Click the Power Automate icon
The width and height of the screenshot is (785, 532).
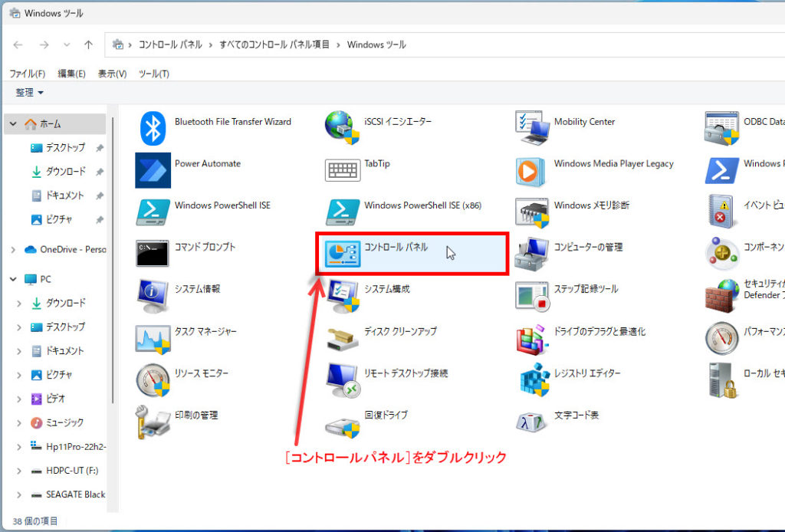(x=153, y=170)
